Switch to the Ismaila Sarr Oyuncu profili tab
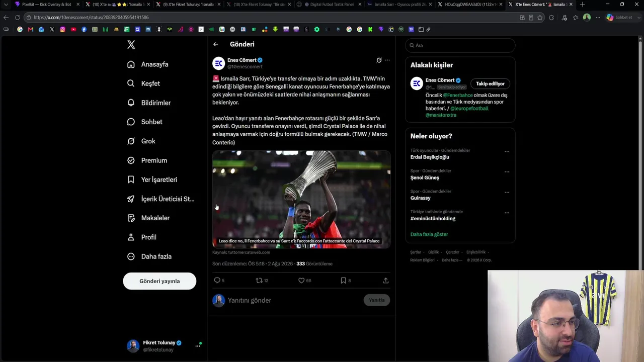This screenshot has height=362, width=644. [x=399, y=5]
